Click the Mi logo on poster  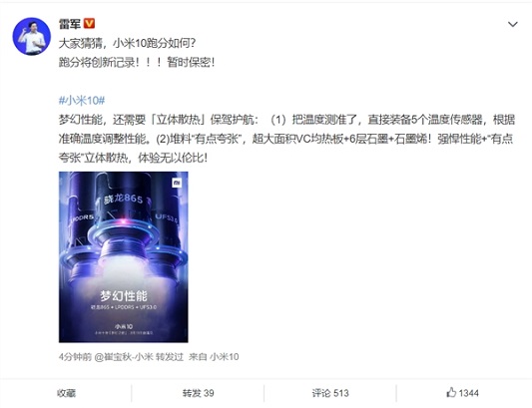pyautogui.click(x=177, y=183)
